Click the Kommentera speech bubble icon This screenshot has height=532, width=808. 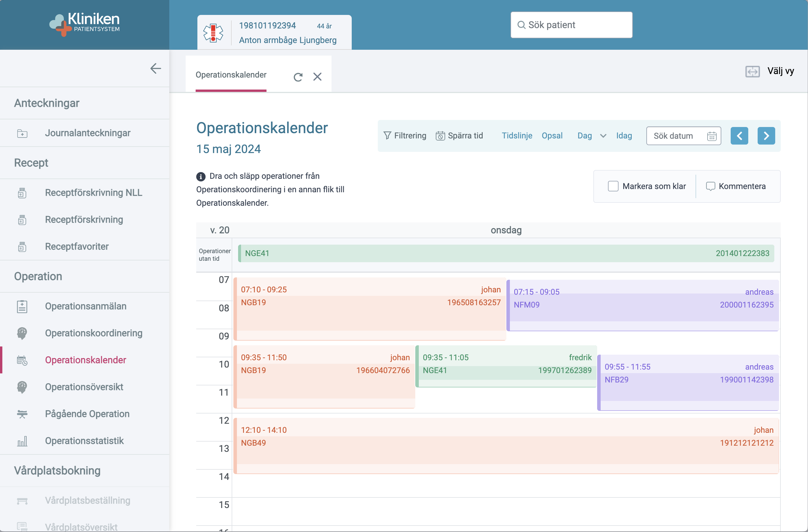(x=710, y=186)
